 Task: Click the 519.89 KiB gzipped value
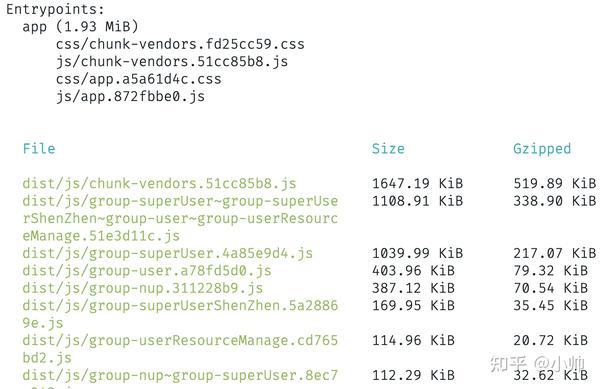(554, 184)
